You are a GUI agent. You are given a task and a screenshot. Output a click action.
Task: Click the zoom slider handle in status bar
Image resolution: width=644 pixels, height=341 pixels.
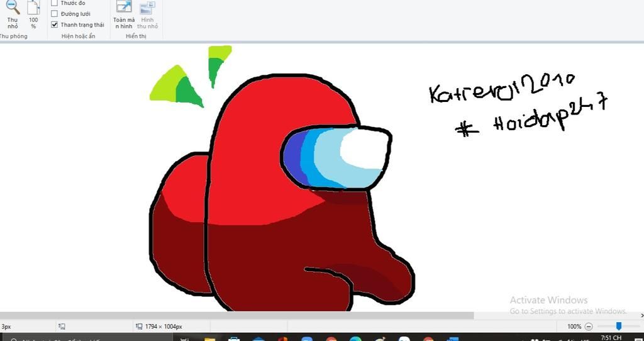pyautogui.click(x=619, y=326)
